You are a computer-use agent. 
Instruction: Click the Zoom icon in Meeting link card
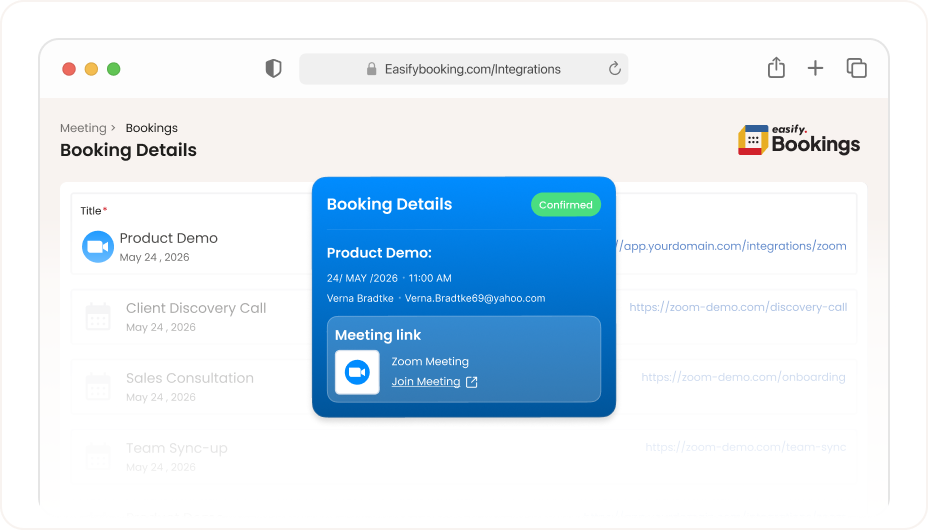[x=357, y=372]
